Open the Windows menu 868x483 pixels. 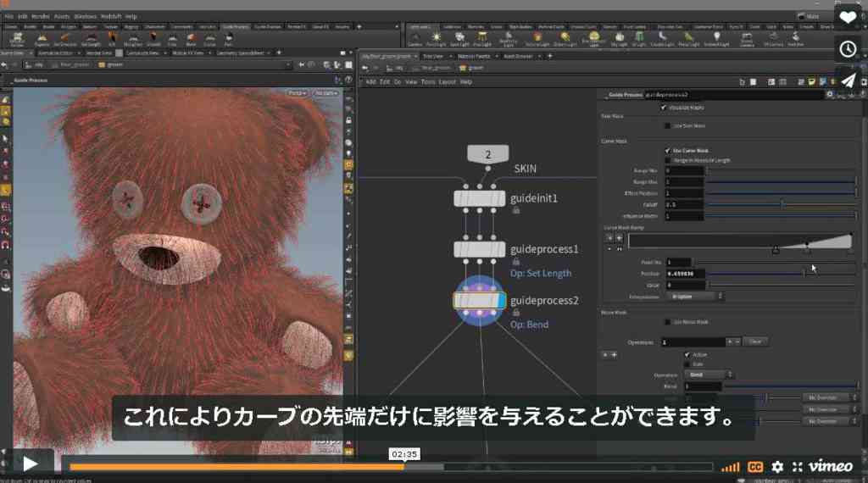tap(85, 17)
